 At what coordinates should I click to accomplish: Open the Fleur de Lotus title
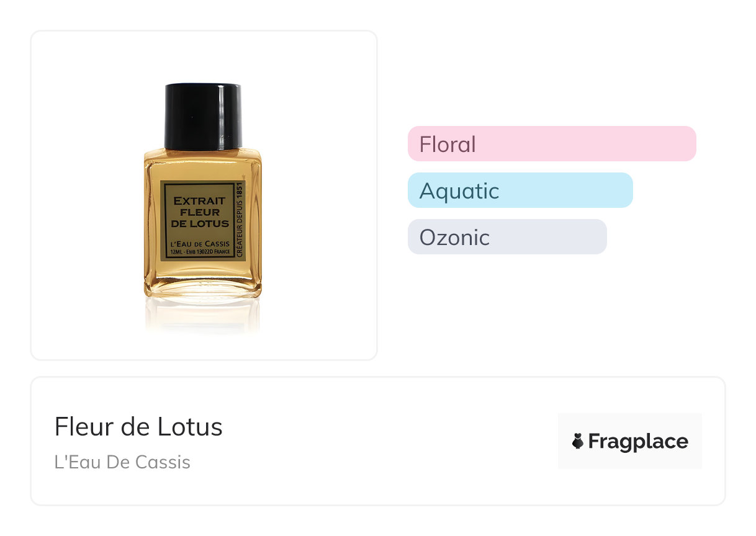138,427
